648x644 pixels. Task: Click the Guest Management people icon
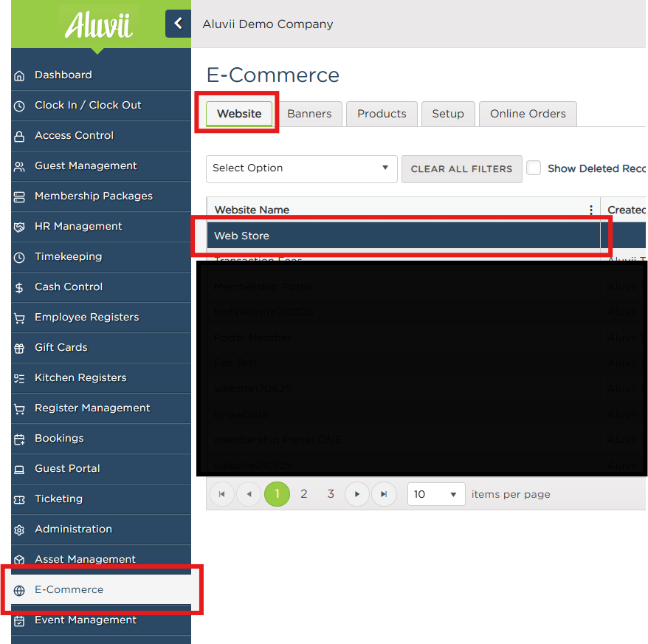(19, 166)
